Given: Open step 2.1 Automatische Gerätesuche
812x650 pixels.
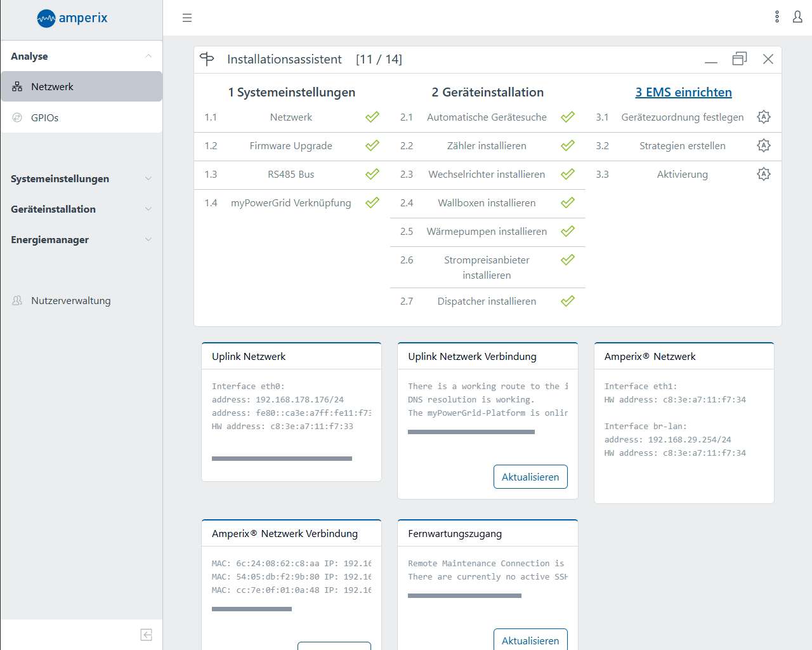Looking at the screenshot, I should [487, 117].
